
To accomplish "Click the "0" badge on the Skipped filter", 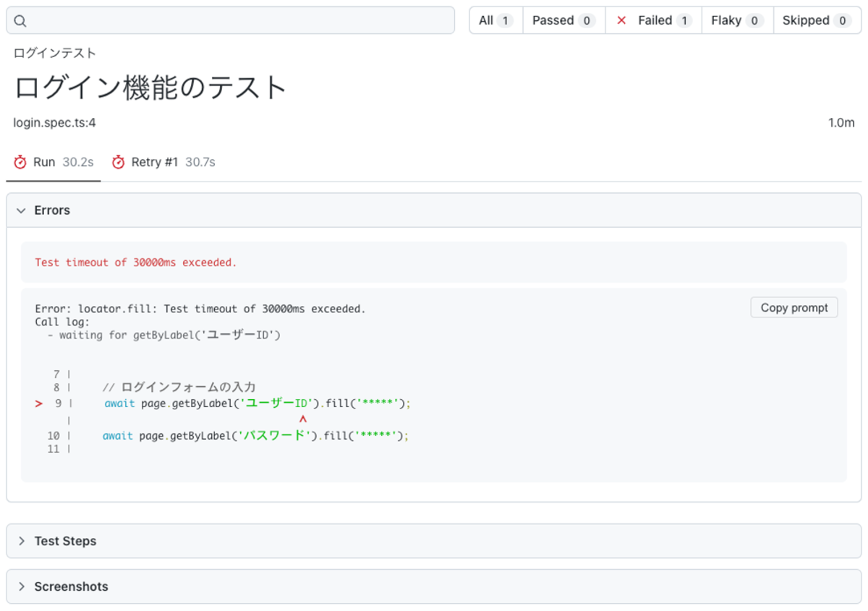I will [x=841, y=20].
